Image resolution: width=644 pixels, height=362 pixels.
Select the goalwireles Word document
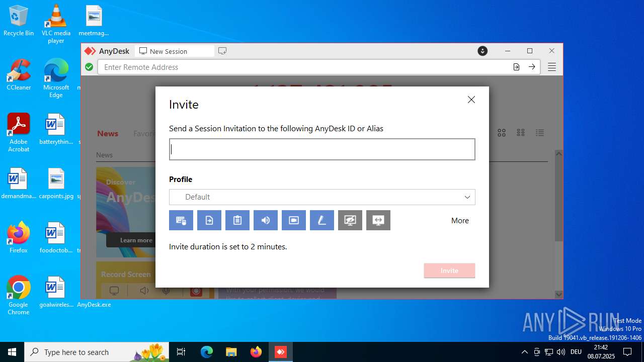[x=56, y=292]
